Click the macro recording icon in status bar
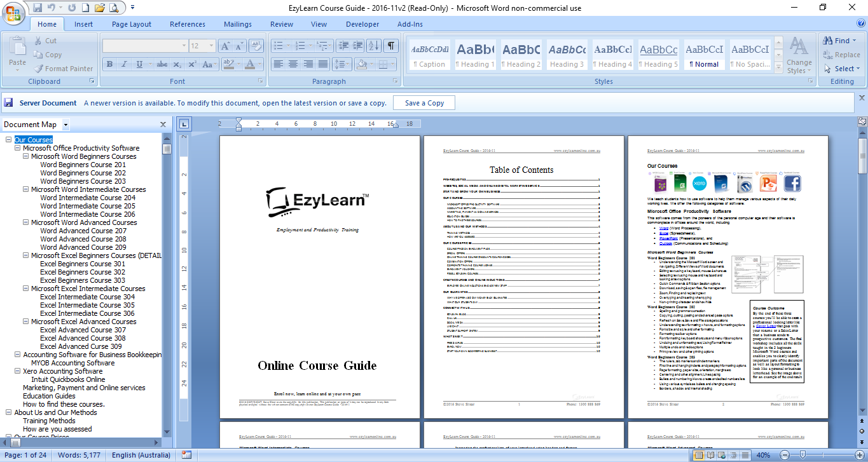Image resolution: width=868 pixels, height=462 pixels. [186, 455]
